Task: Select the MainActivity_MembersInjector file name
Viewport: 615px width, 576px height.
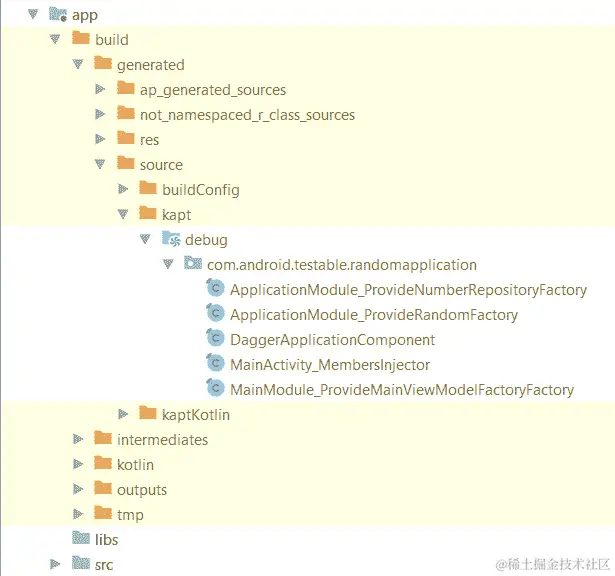Action: [330, 365]
